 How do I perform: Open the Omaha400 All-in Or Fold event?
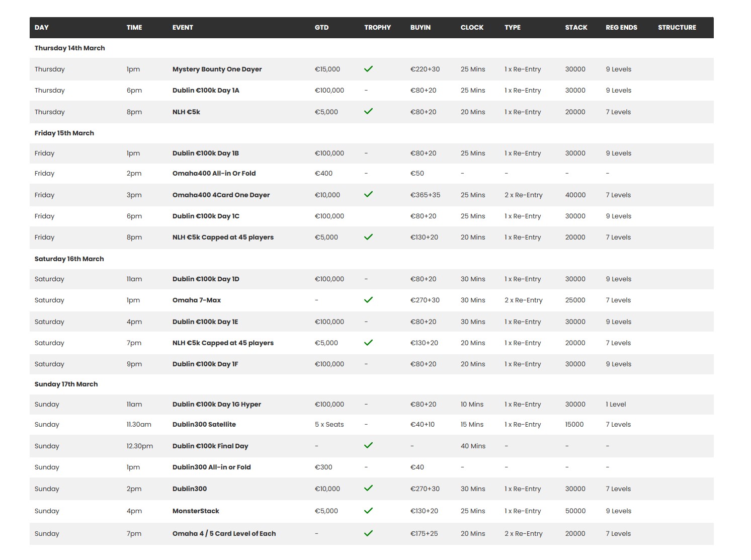[214, 174]
